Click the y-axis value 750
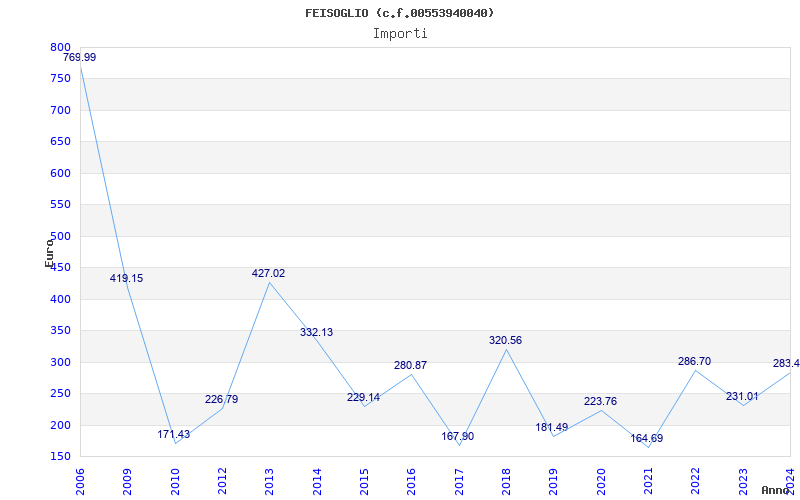Image resolution: width=800 pixels, height=500 pixels. 60,79
